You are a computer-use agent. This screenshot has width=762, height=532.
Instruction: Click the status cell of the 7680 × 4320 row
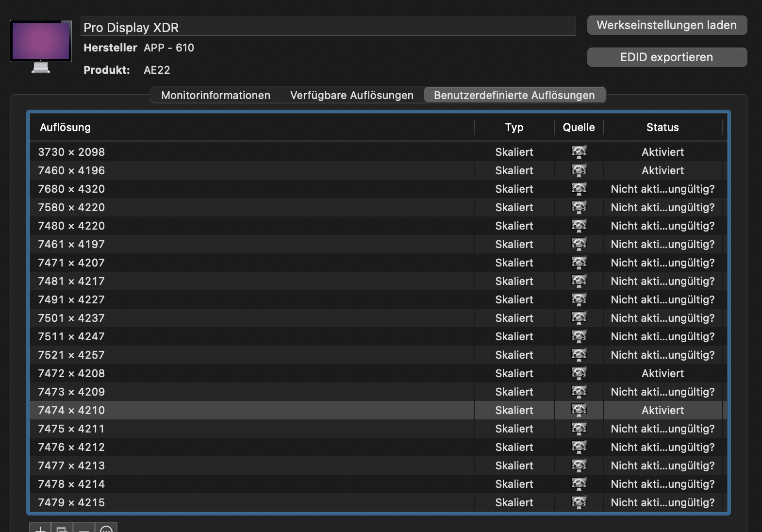(663, 189)
